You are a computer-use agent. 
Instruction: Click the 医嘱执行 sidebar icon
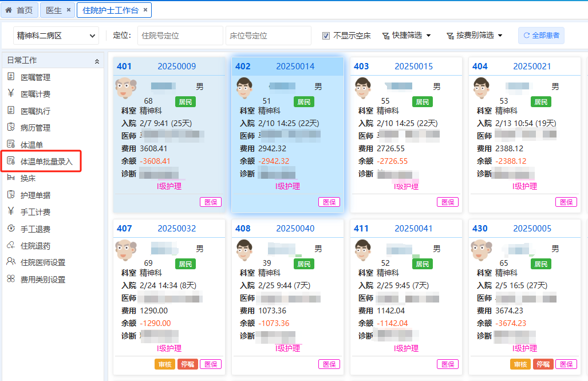click(11, 111)
